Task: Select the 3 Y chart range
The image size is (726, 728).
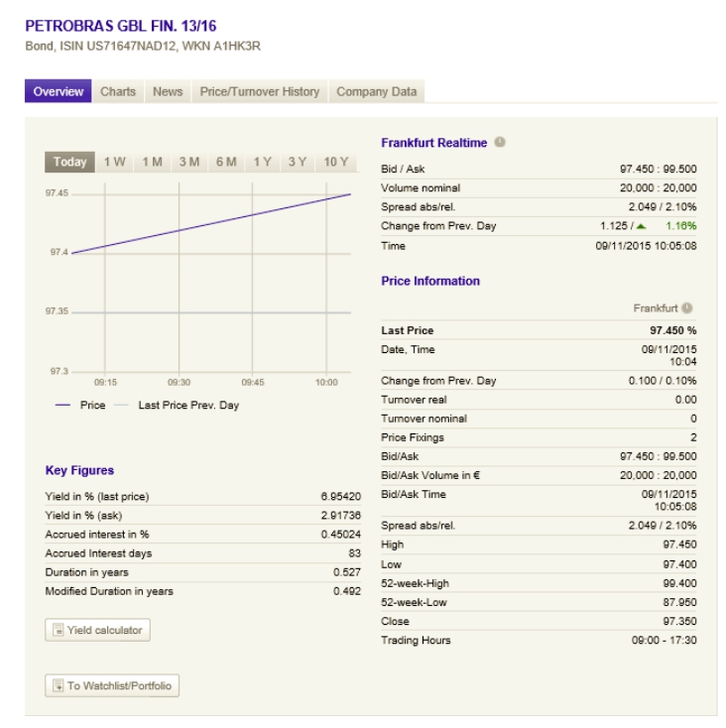Action: pyautogui.click(x=298, y=162)
